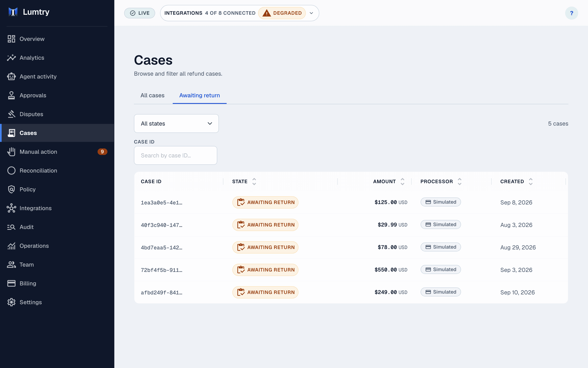Click the Lumtry logo icon

pyautogui.click(x=13, y=12)
